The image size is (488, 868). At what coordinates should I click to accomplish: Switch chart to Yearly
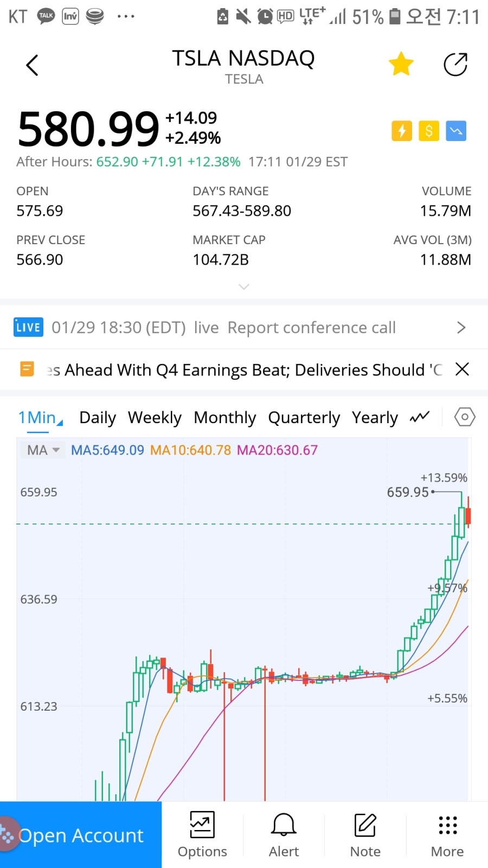[x=375, y=418]
